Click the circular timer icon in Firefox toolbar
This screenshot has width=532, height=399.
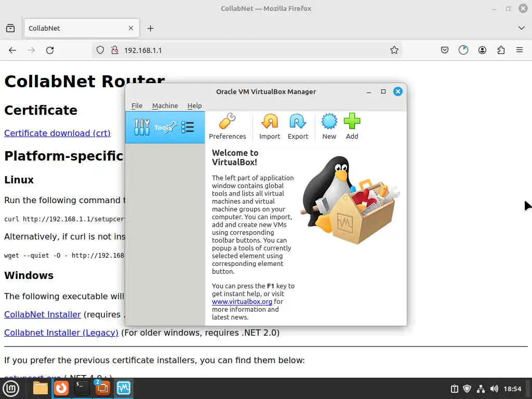coord(463,50)
